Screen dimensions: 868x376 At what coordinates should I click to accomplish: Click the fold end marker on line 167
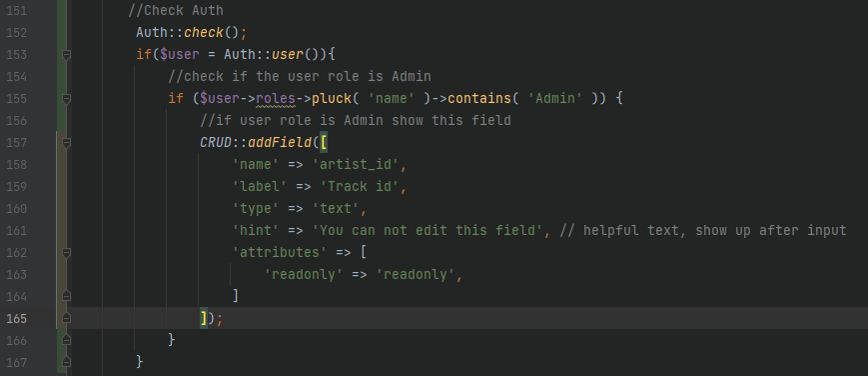(67, 362)
